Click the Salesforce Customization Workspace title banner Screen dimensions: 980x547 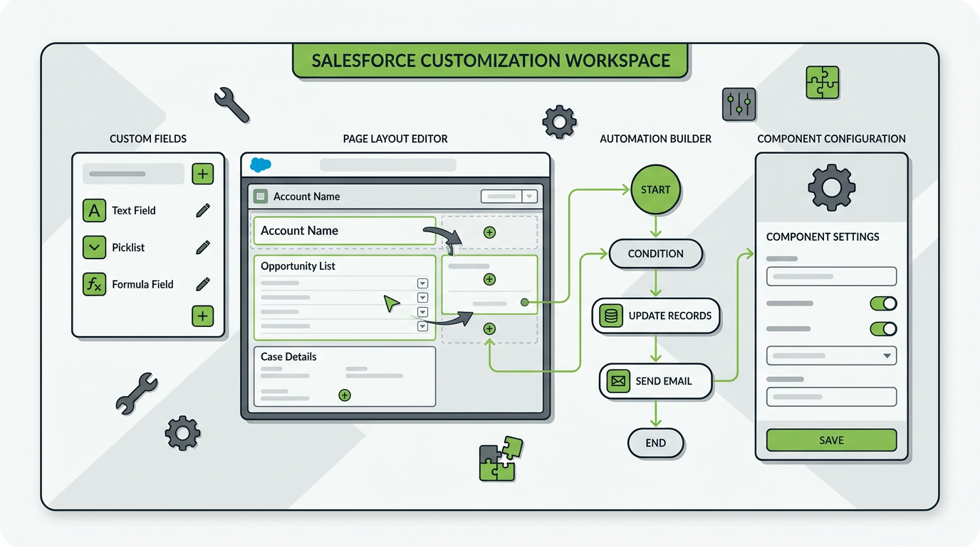[491, 61]
